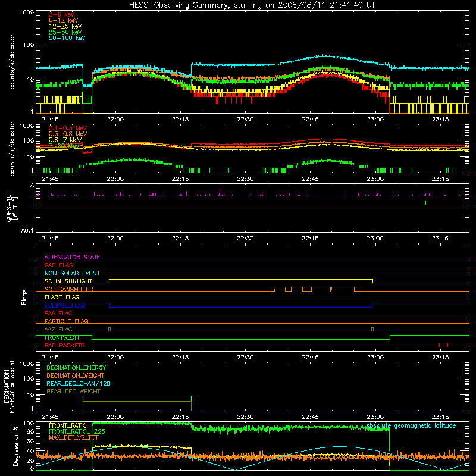
Task: Click the 22:30 tick label under the keV panel
Action: click(x=245, y=120)
